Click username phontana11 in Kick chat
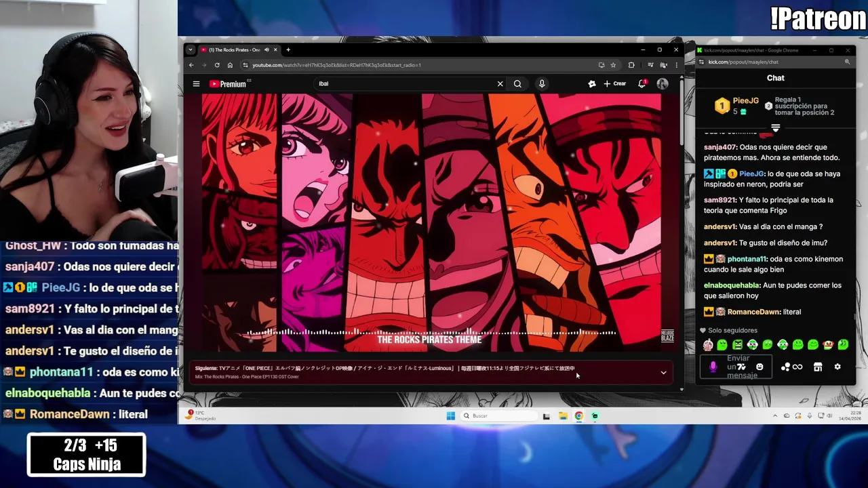 tap(747, 259)
